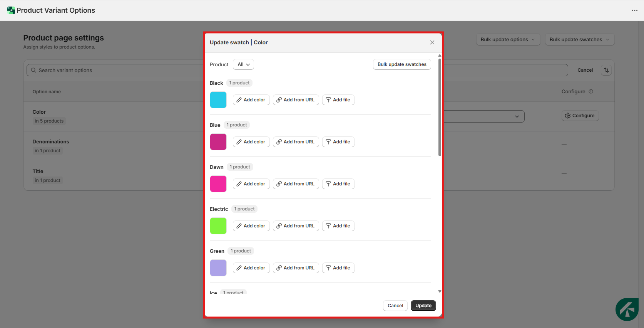644x328 pixels.
Task: Select the green swatch for Electric
Action: 218,226
